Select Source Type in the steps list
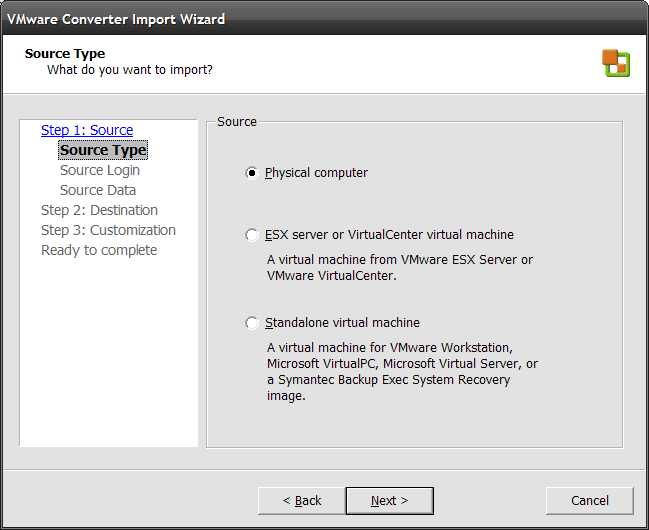Image resolution: width=649 pixels, height=530 pixels. [x=103, y=150]
